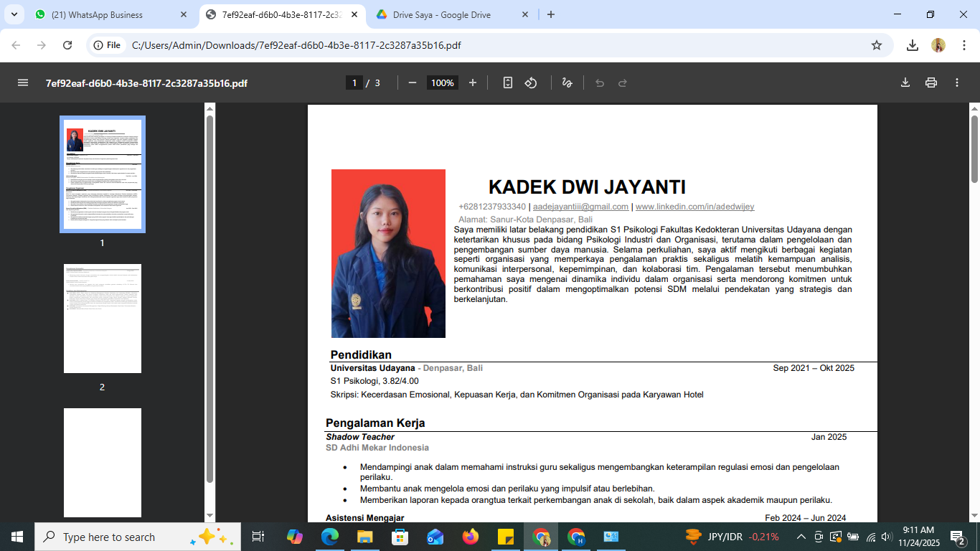Open the tab search dropdown arrow
The height and width of the screenshot is (551, 980).
pyautogui.click(x=14, y=14)
